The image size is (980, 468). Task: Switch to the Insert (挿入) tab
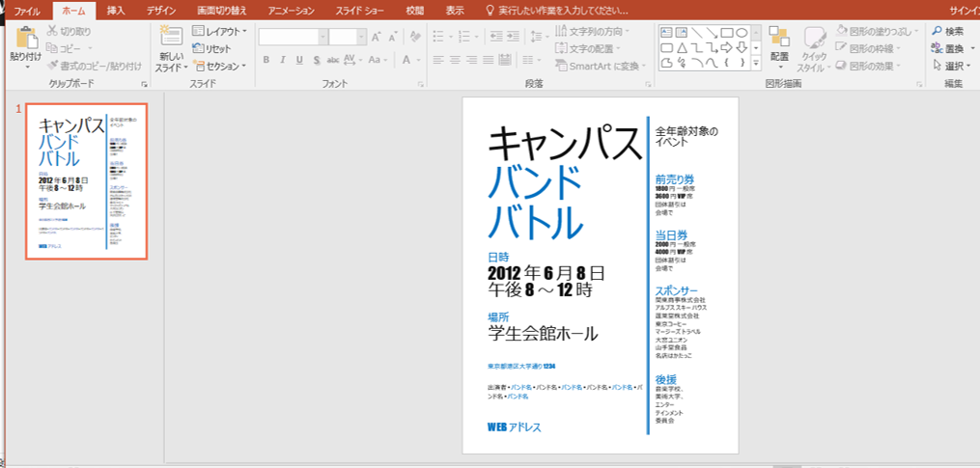pos(116,11)
